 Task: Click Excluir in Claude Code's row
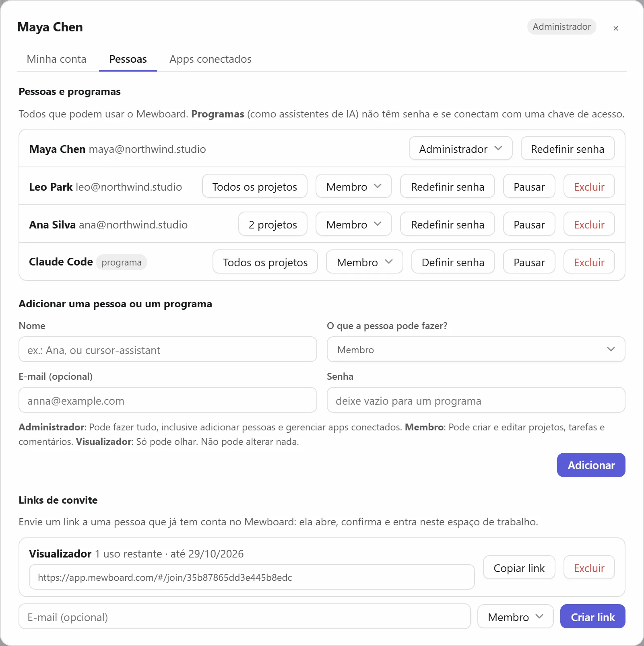(x=589, y=262)
